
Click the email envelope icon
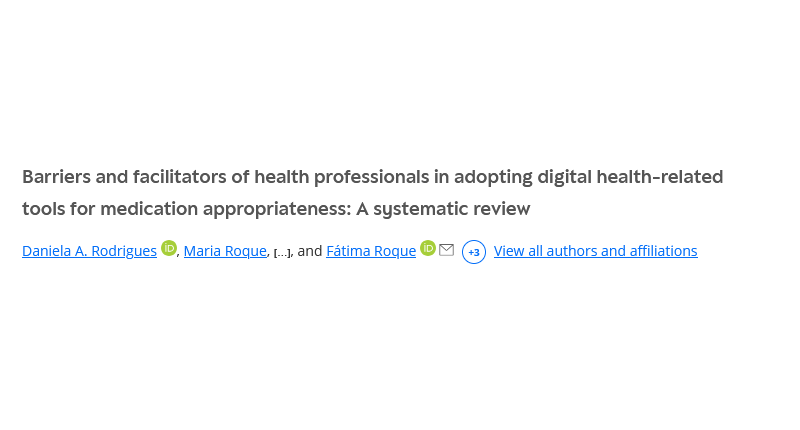tap(446, 250)
